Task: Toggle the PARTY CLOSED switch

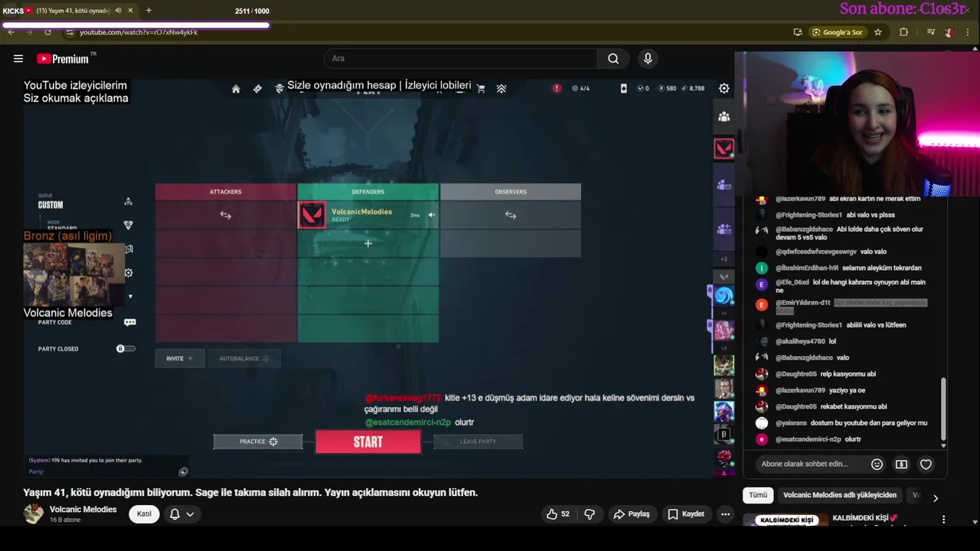Action: point(126,348)
